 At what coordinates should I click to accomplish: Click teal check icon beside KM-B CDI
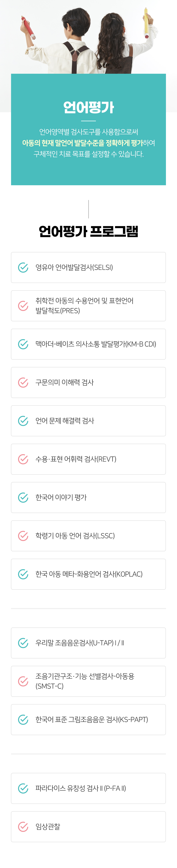point(23,344)
